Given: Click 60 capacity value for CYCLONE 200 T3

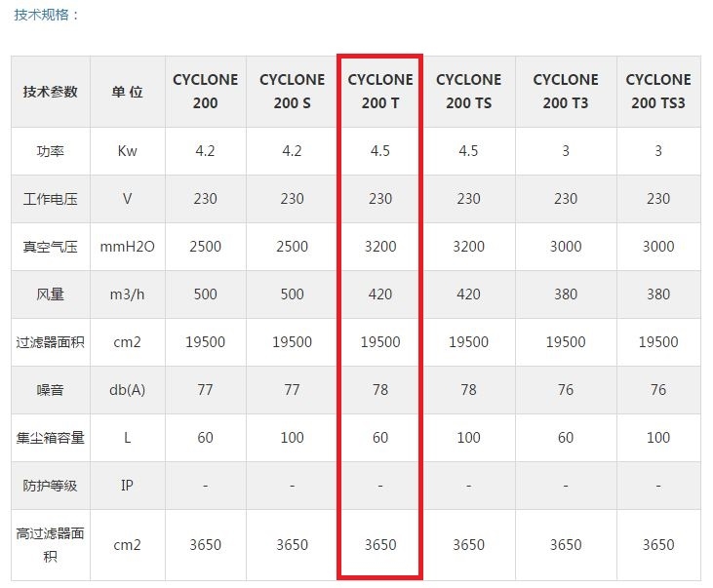Looking at the screenshot, I should (x=566, y=438).
